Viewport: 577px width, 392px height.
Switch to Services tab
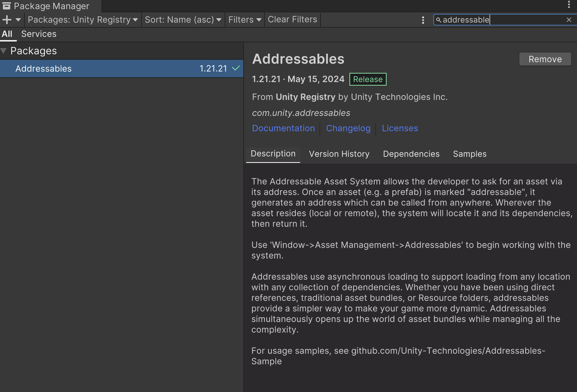(39, 34)
